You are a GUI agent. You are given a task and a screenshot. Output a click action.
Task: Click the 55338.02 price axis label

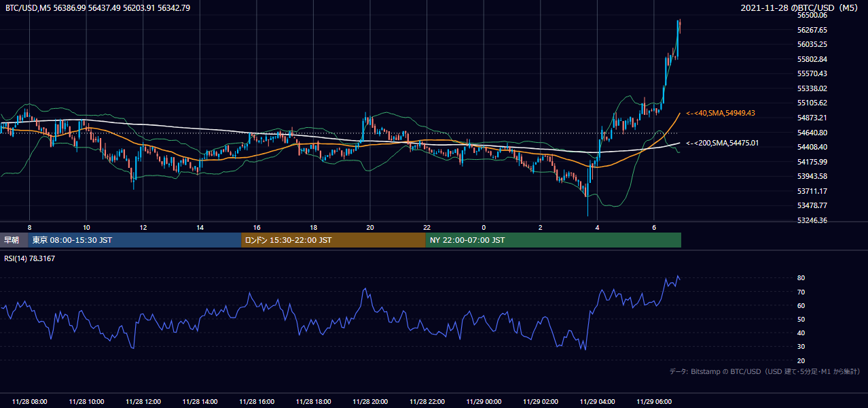click(812, 88)
